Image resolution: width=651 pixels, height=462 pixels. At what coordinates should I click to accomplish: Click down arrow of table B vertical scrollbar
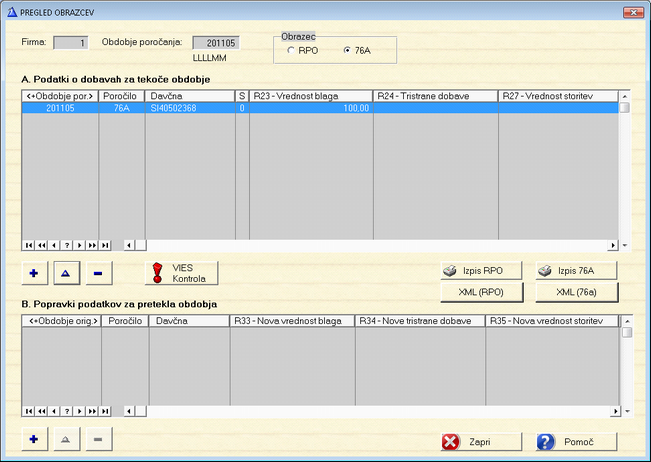627,411
